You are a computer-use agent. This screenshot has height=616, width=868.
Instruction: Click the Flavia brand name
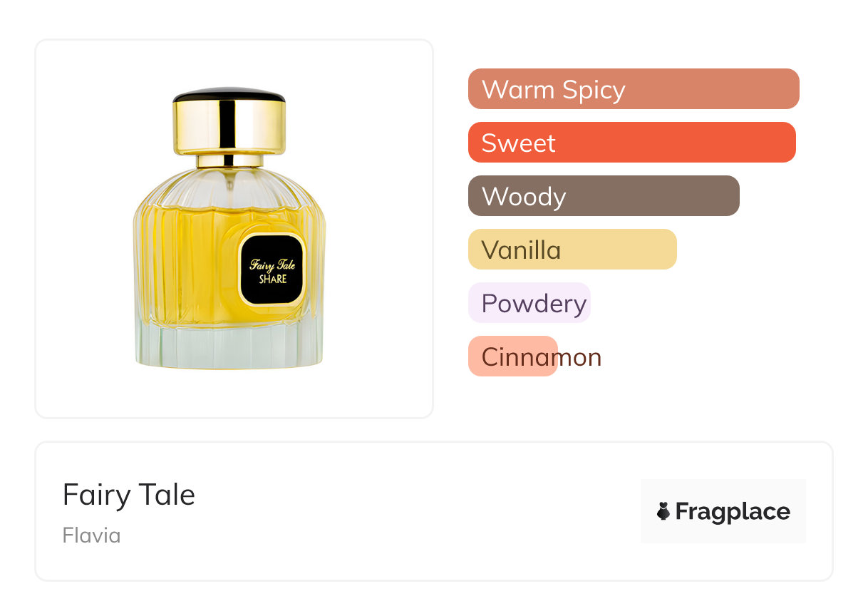click(x=91, y=535)
